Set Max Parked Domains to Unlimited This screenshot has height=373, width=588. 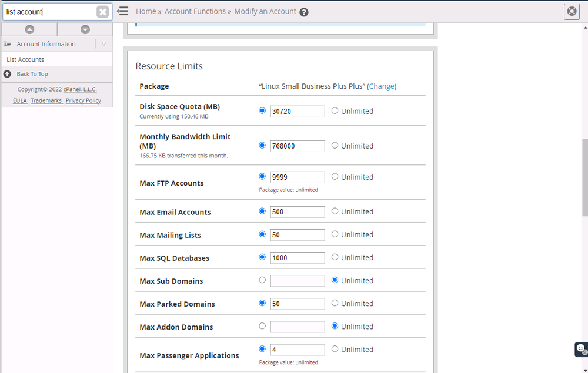click(x=335, y=303)
